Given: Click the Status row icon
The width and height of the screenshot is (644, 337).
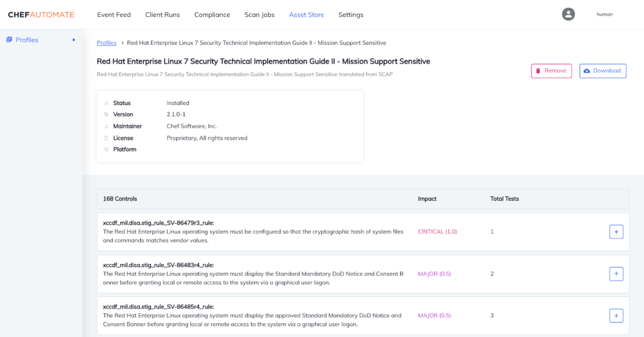Looking at the screenshot, I should [106, 103].
